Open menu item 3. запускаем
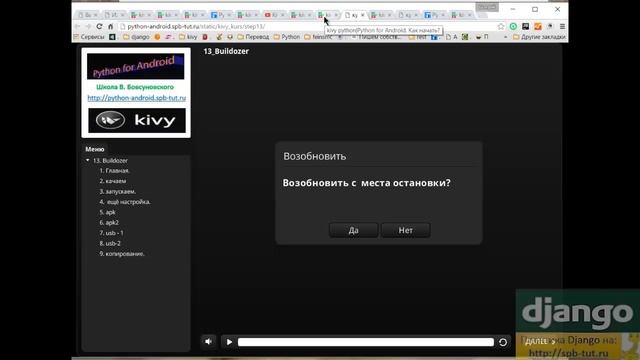Image resolution: width=640 pixels, height=360 pixels. click(118, 191)
